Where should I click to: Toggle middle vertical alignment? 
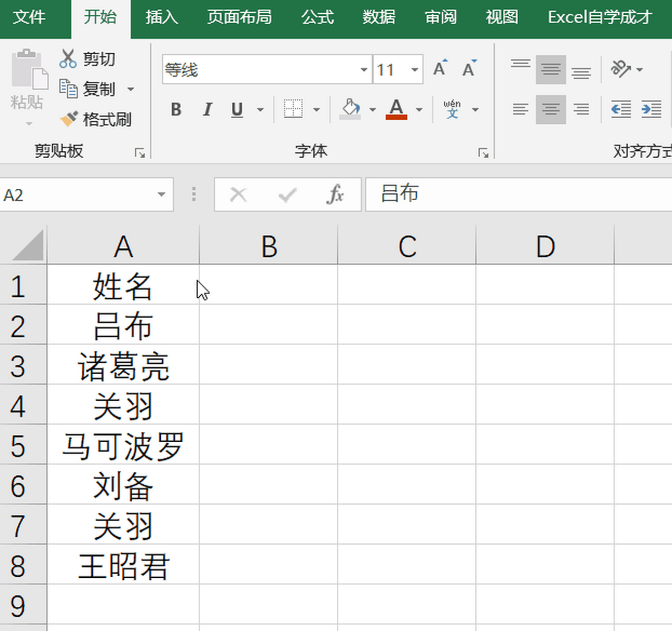coord(551,69)
